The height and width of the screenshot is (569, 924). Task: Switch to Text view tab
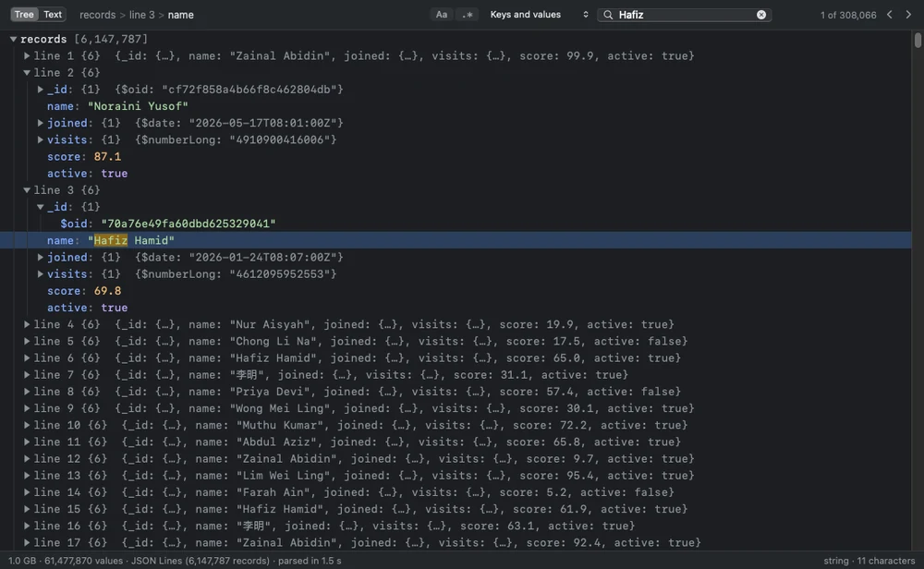(x=53, y=15)
